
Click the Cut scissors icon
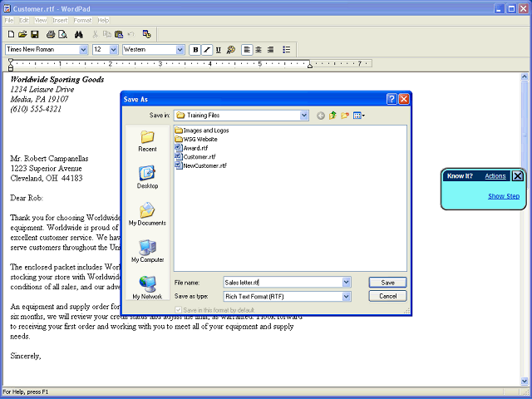(x=95, y=34)
